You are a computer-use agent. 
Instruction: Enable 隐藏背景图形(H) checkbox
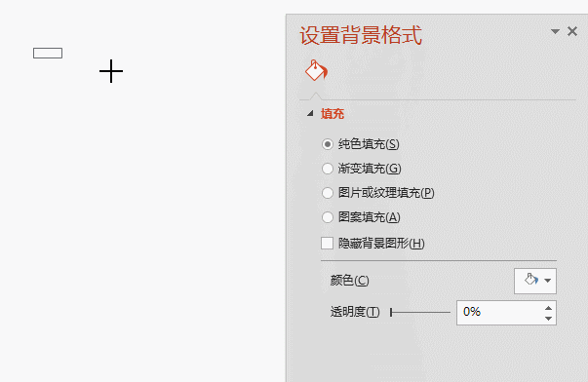(x=327, y=243)
